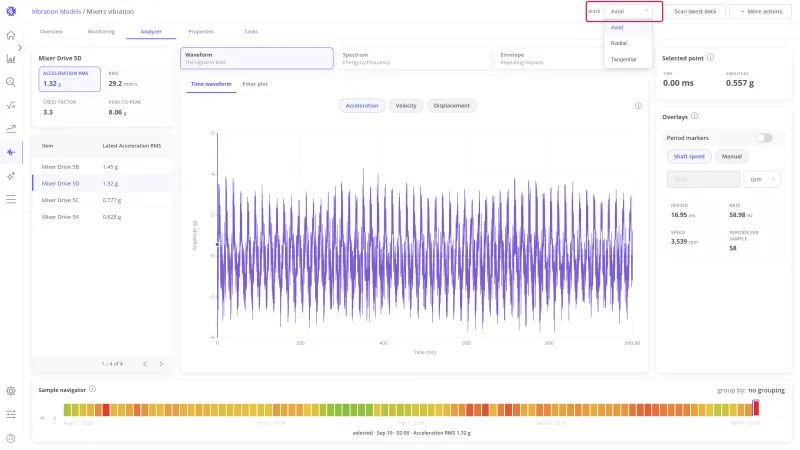Viewport: 800px width, 450px height.
Task: Select the Waveform analysis card
Action: [x=257, y=58]
